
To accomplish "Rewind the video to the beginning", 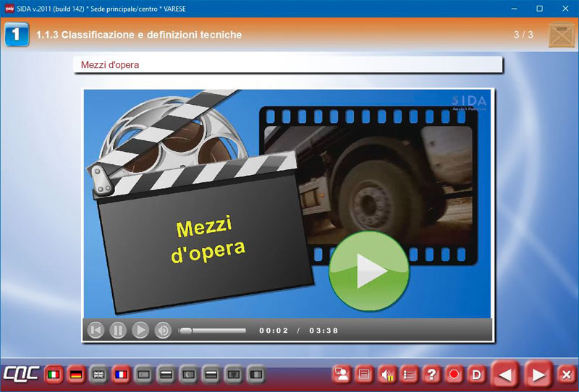I will [96, 331].
